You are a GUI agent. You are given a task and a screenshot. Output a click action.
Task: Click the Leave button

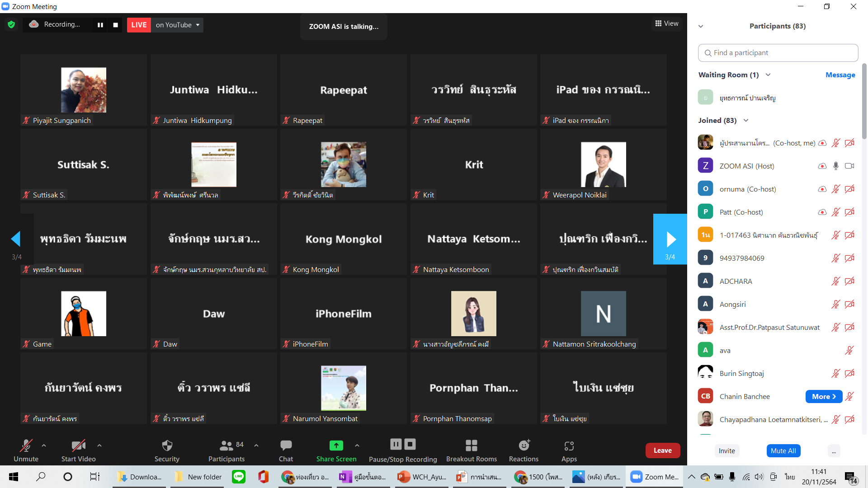point(663,450)
